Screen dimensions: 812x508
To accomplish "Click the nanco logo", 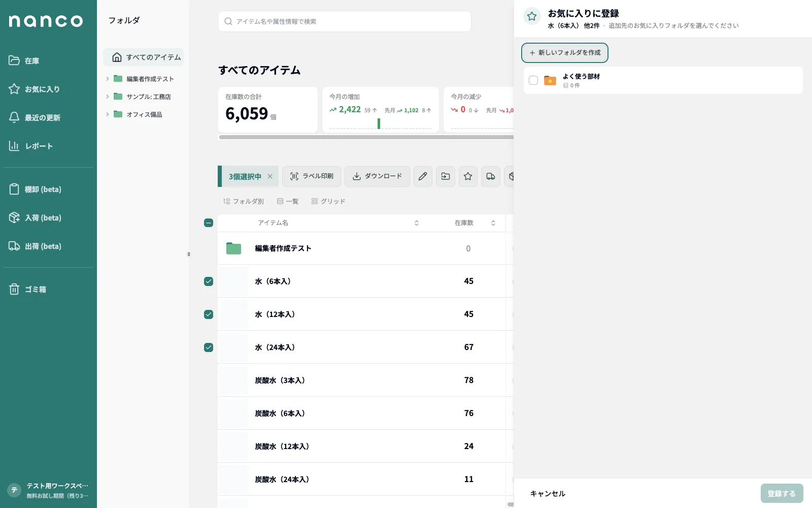I will tap(46, 21).
